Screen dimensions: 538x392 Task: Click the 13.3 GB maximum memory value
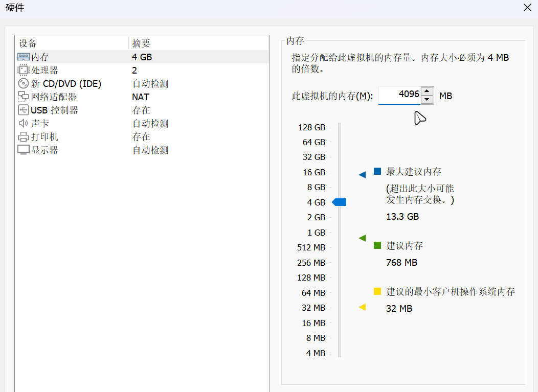[402, 217]
